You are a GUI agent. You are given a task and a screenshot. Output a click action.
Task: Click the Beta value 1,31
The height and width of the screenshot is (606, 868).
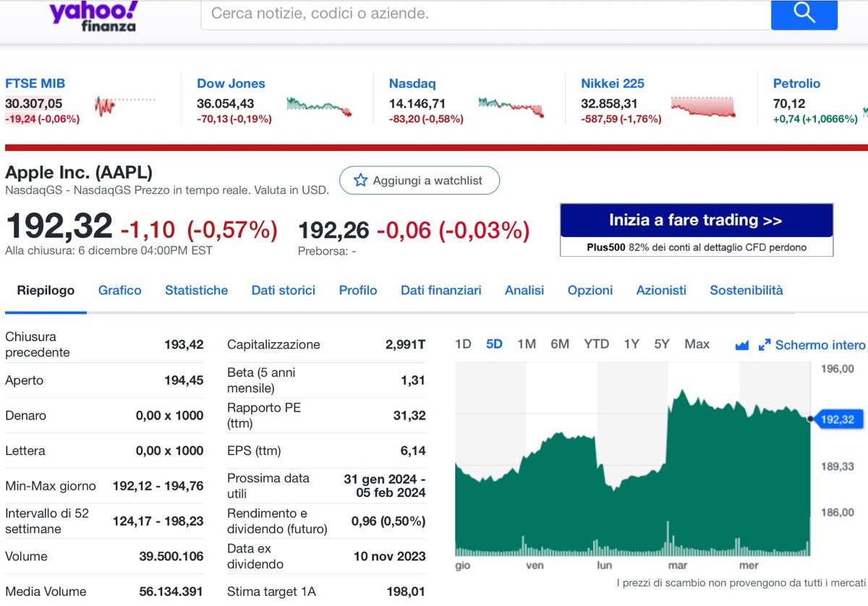click(413, 380)
